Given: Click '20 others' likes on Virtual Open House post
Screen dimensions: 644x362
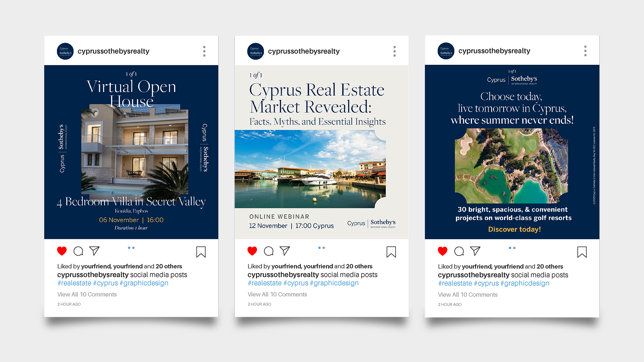Looking at the screenshot, I should [x=169, y=266].
